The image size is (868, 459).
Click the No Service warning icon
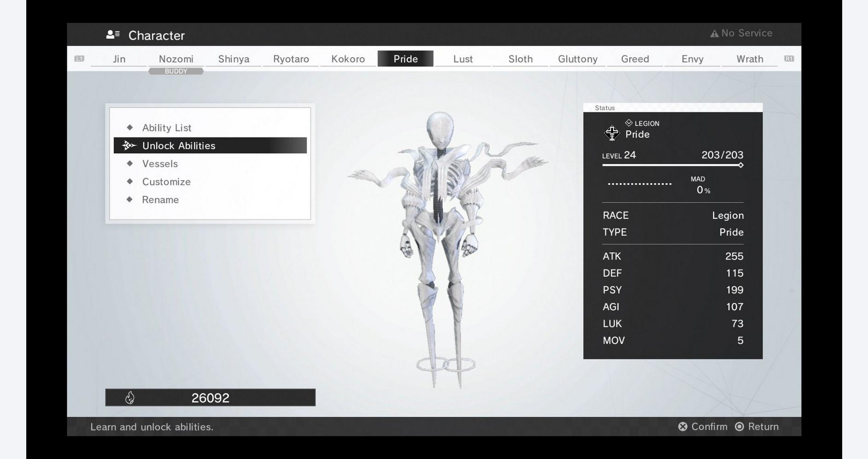[714, 34]
